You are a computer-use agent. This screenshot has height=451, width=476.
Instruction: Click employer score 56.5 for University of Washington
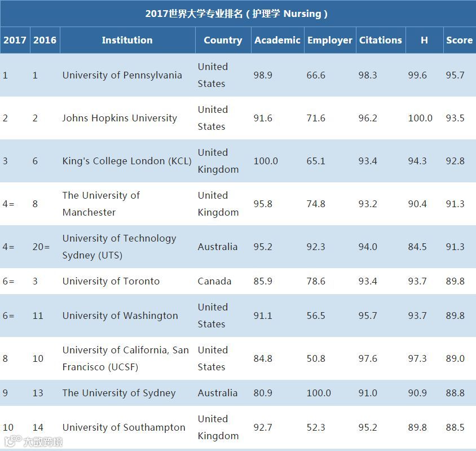coord(316,316)
